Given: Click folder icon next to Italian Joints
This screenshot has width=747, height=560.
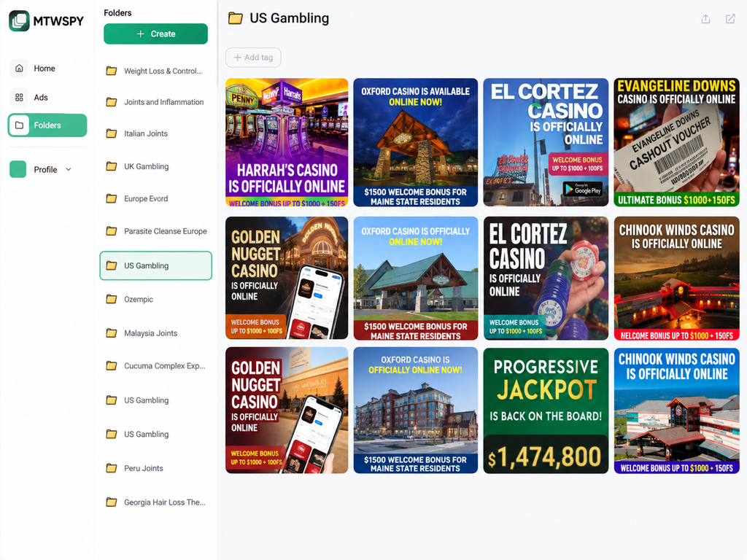Looking at the screenshot, I should pos(112,133).
